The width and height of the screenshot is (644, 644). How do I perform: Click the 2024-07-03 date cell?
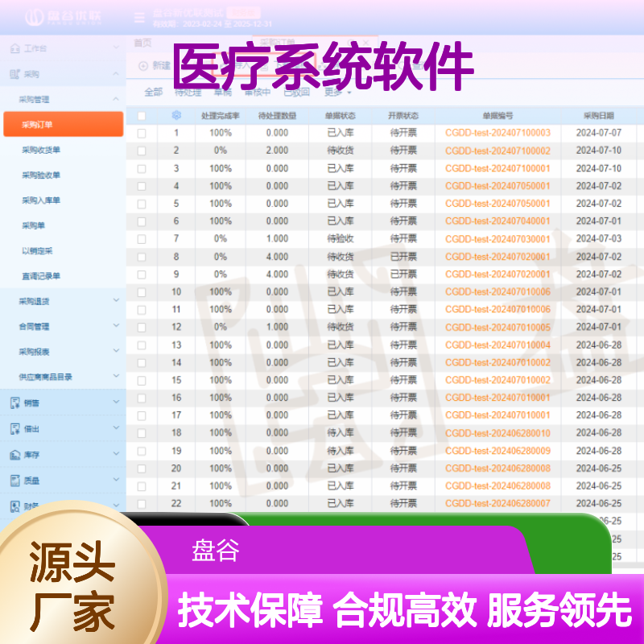tap(598, 239)
